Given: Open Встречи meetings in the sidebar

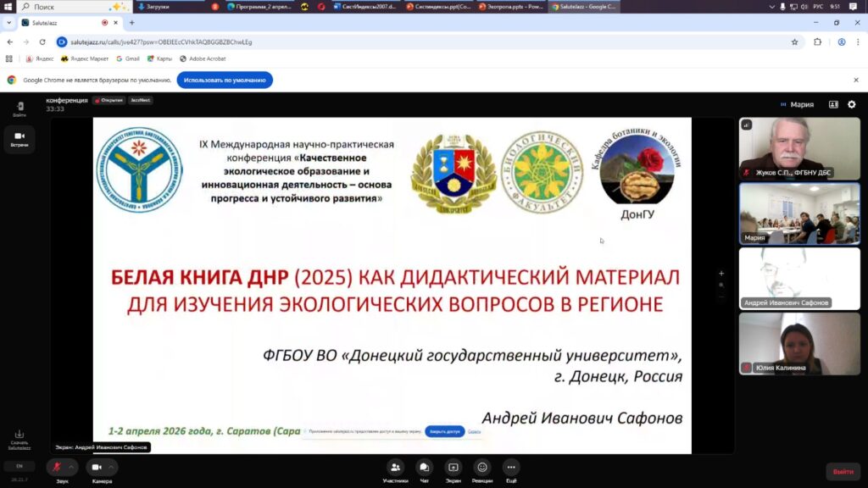Looking at the screenshot, I should point(19,138).
